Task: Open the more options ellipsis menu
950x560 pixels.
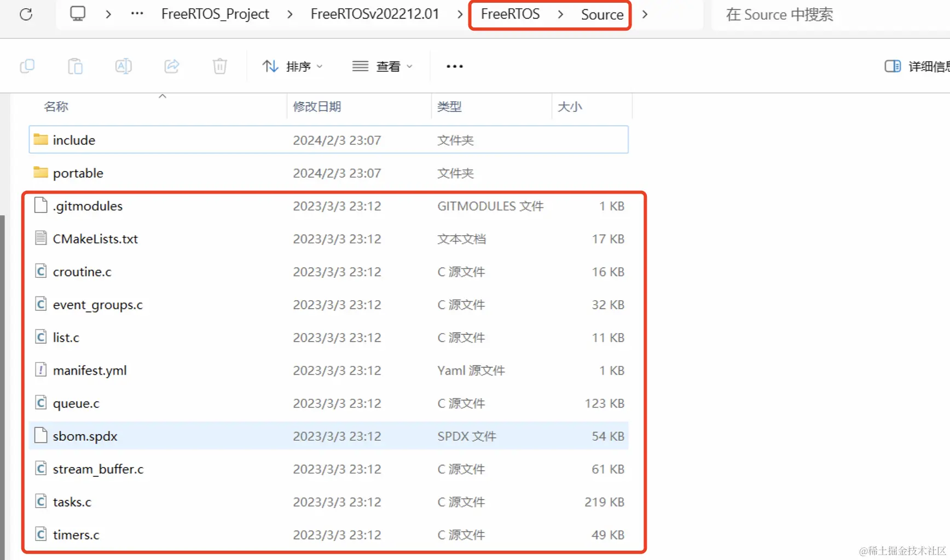Action: pos(455,66)
